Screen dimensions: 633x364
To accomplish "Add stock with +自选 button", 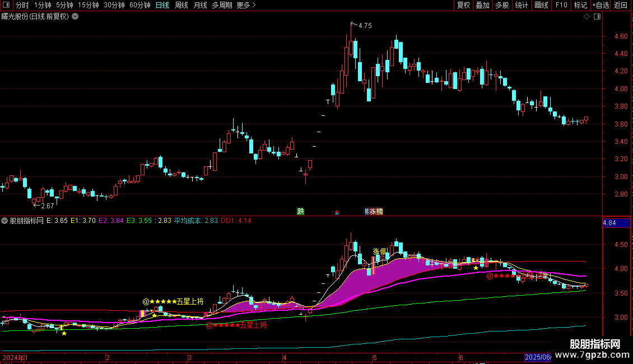I will (x=601, y=5).
